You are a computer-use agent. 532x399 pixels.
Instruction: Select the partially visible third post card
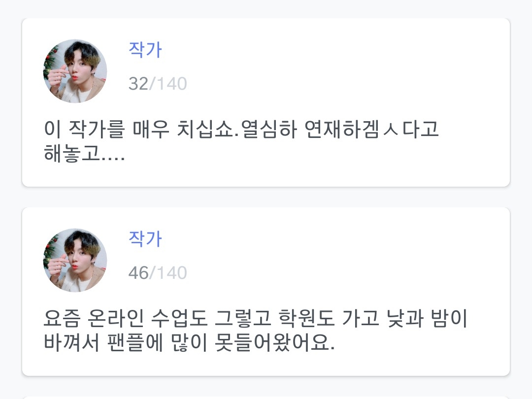pos(266,397)
